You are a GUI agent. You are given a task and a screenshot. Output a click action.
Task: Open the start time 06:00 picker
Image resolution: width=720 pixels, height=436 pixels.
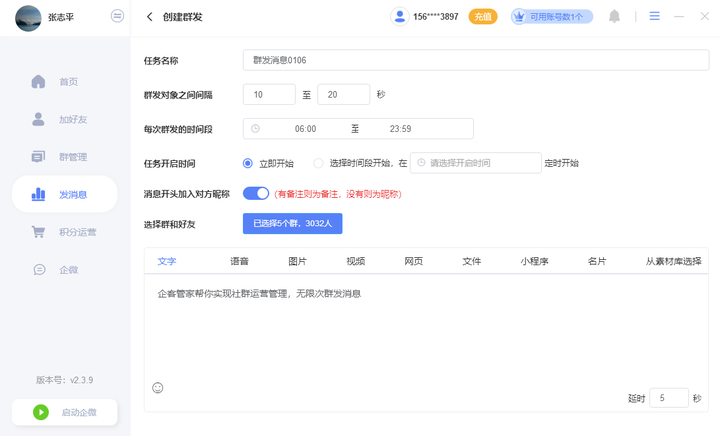[x=305, y=129]
